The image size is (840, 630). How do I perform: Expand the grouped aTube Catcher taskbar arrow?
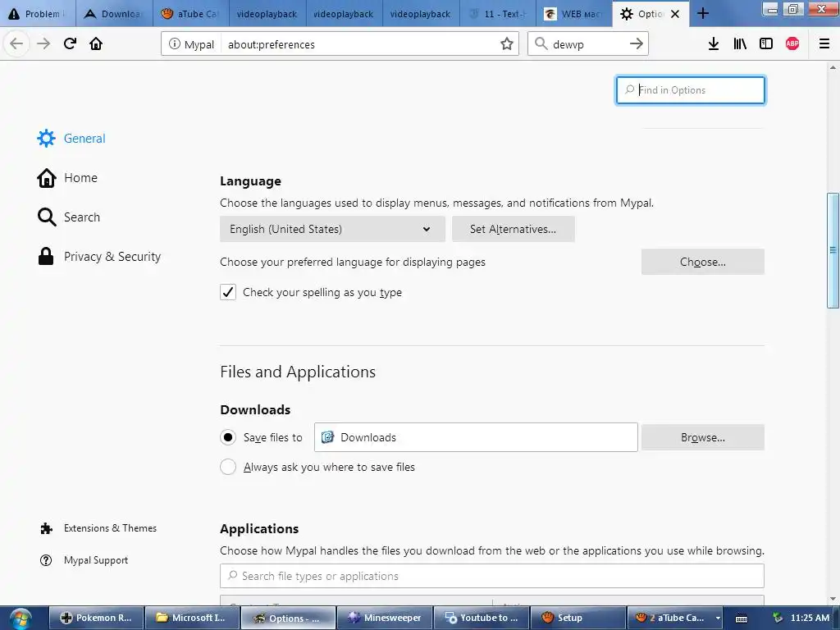(718, 619)
